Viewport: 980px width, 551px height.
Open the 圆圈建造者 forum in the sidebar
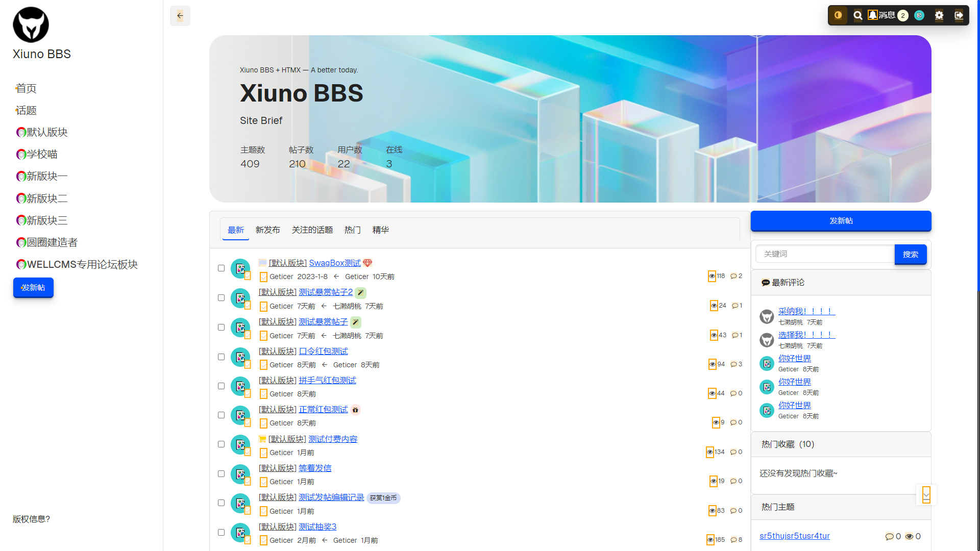[x=47, y=242]
